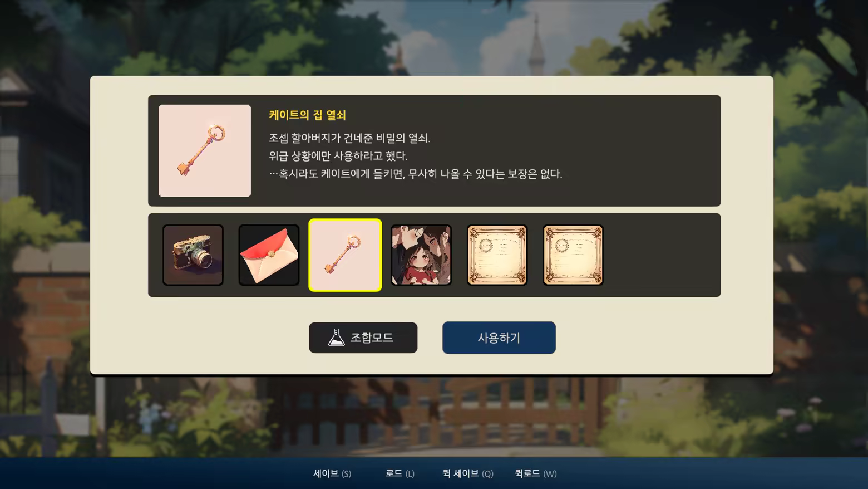Click 퀵 세이브 (Q) quick save
This screenshot has width=868, height=489.
[468, 473]
